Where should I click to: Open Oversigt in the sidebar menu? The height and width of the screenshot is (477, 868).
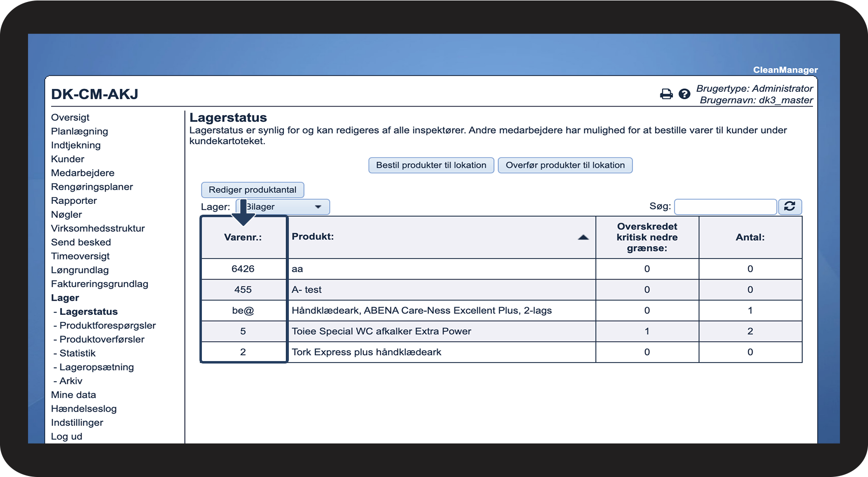[70, 117]
